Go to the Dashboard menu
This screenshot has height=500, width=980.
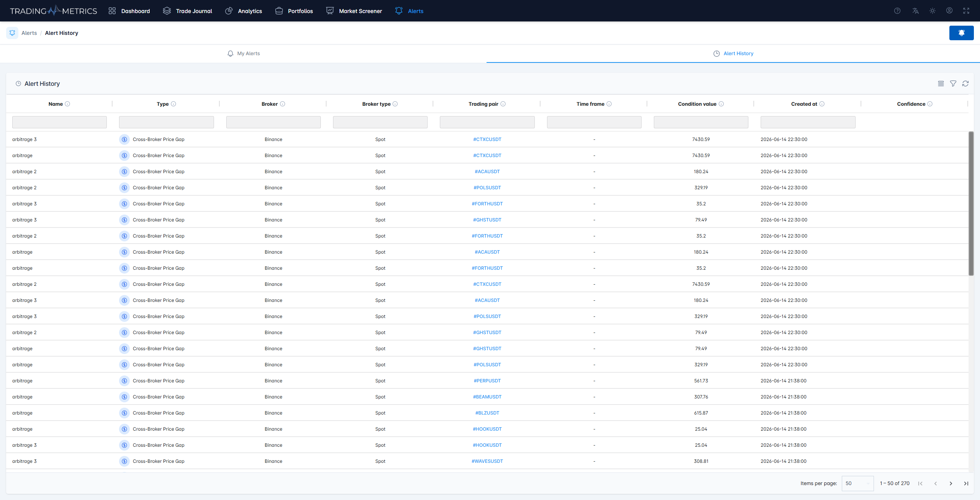[129, 11]
